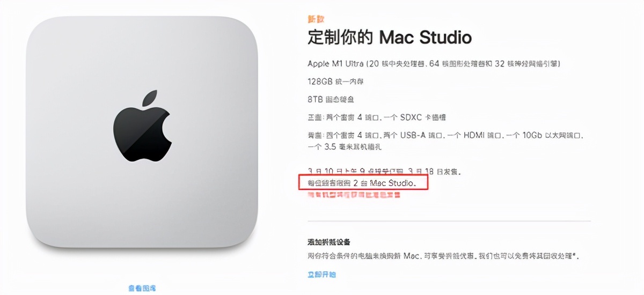Click the 8TB SSD storage line
The image size is (644, 295).
click(x=331, y=99)
